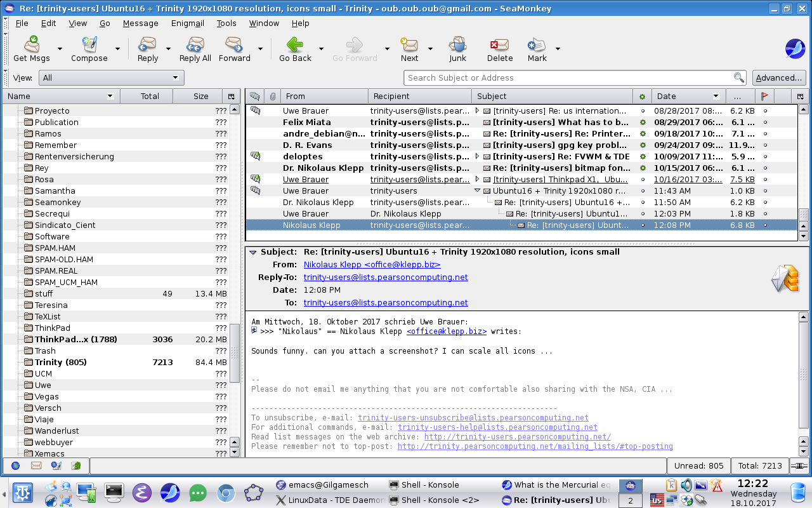Toggle read status of 11:43 AM message
This screenshot has height=508, width=812.
point(643,190)
